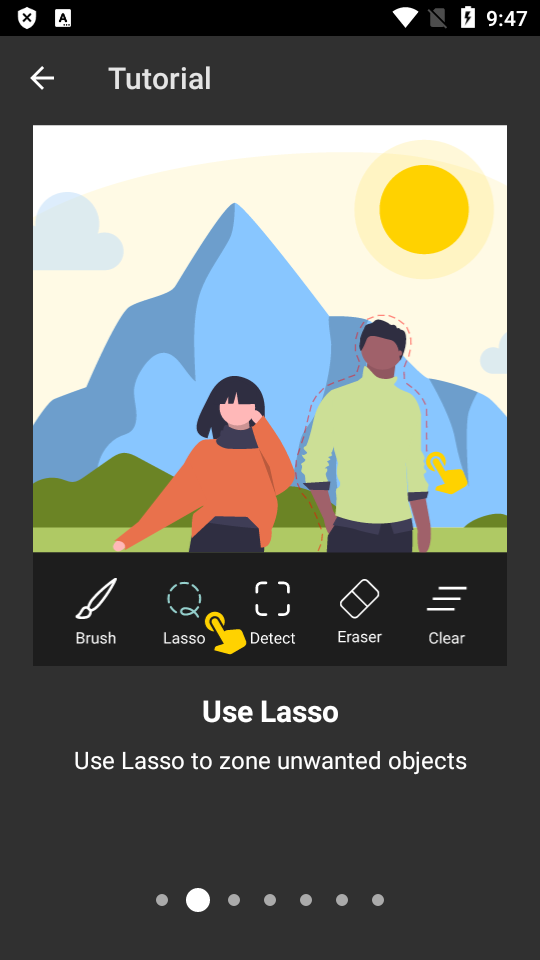Go back using the arrow icon
Screen dimensions: 540x960
pyautogui.click(x=42, y=78)
